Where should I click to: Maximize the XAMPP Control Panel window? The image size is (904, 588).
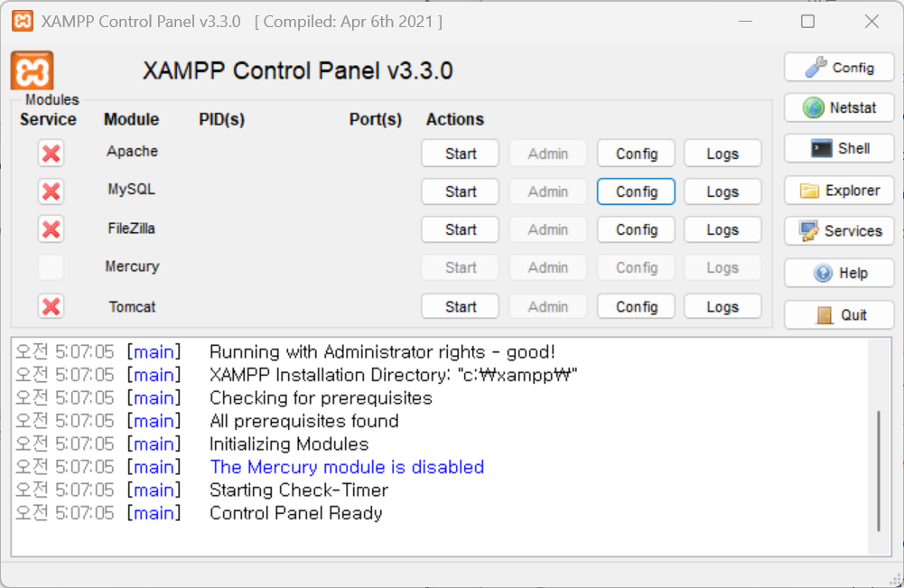click(x=807, y=22)
